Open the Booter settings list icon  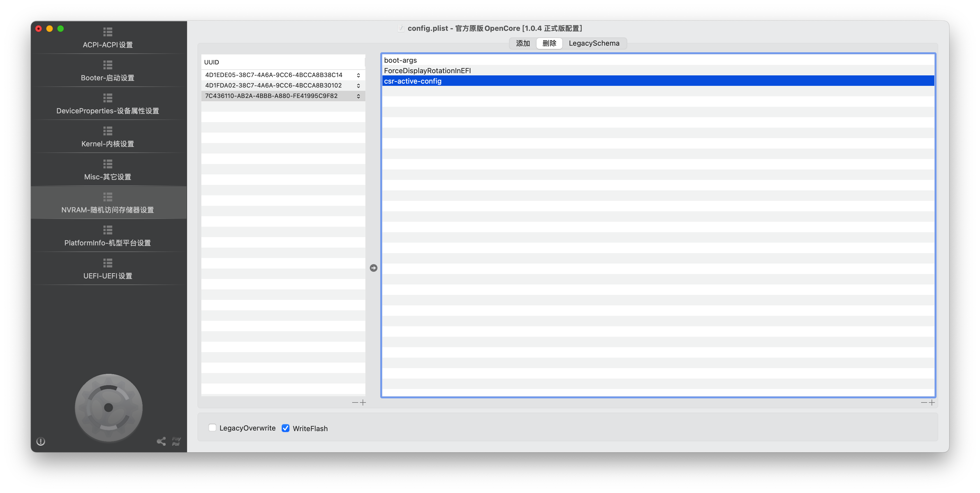pyautogui.click(x=108, y=65)
